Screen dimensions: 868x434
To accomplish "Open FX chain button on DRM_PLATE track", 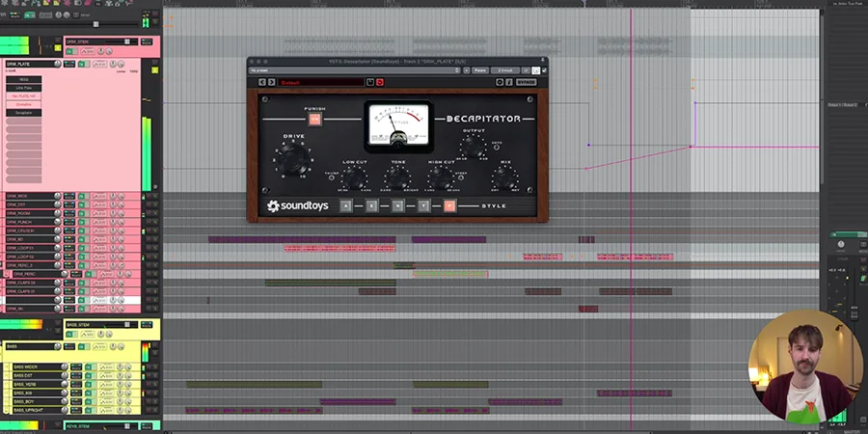I will pyautogui.click(x=81, y=65).
